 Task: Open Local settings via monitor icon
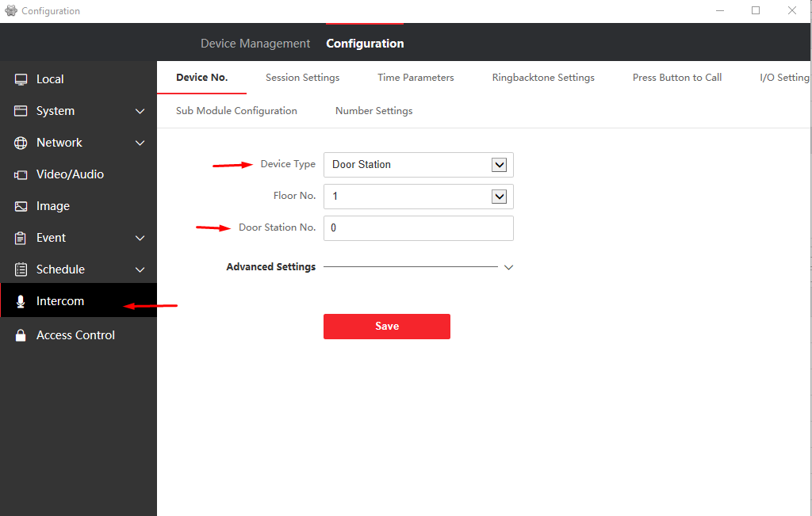pyautogui.click(x=21, y=79)
